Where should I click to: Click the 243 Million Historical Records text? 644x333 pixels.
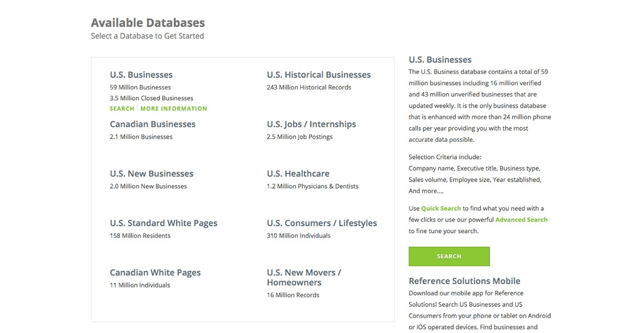(x=308, y=88)
